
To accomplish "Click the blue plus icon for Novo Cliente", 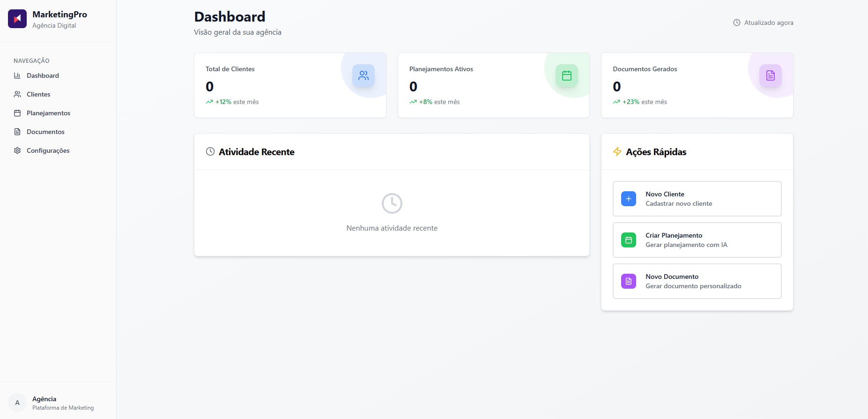I will click(629, 199).
